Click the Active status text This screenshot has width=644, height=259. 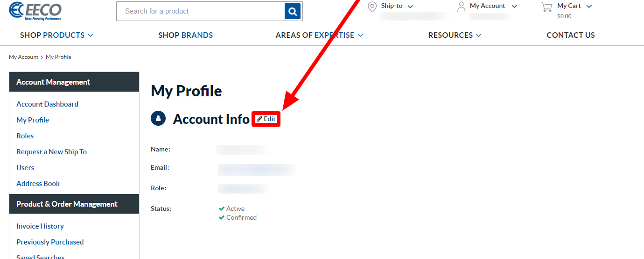[235, 209]
